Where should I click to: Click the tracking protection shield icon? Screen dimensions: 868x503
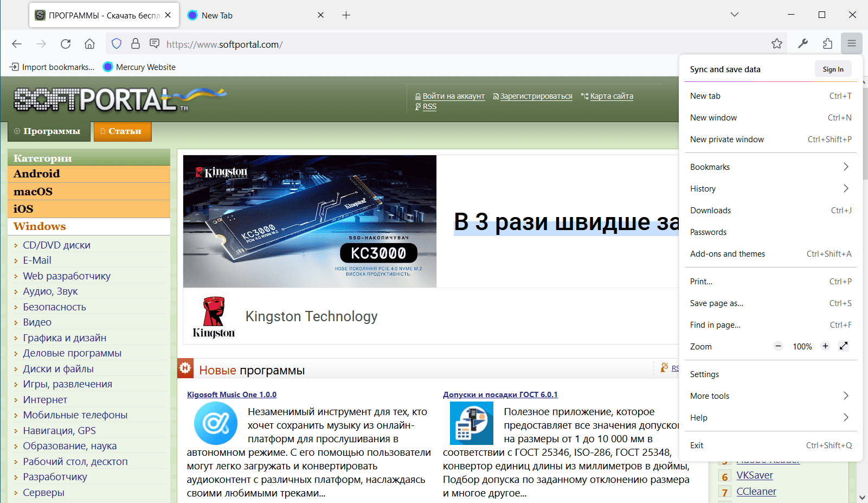tap(117, 43)
